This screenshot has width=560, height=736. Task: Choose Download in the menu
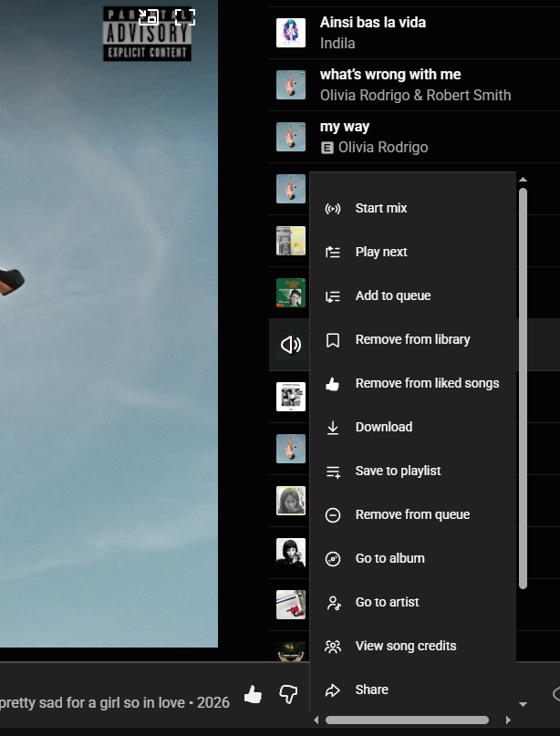[412, 427]
